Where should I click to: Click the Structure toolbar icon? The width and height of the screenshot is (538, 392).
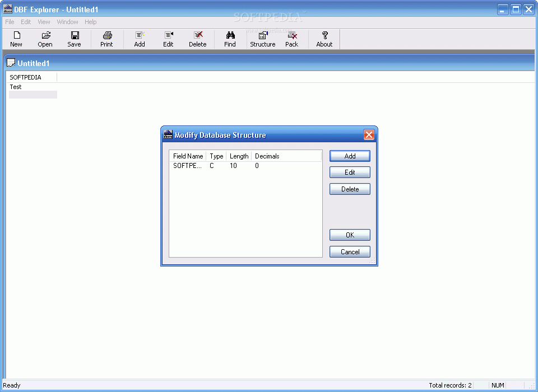pos(263,35)
